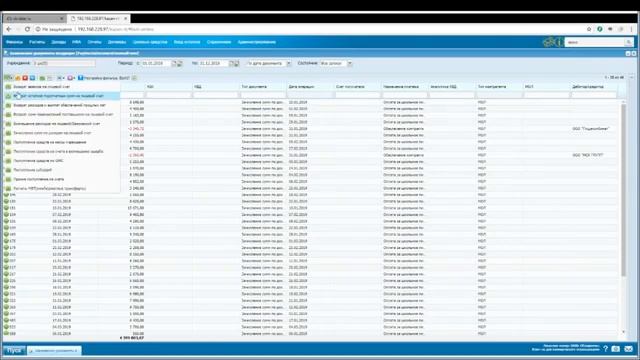Click filter box under 'Назначение платежа' column

point(405,95)
